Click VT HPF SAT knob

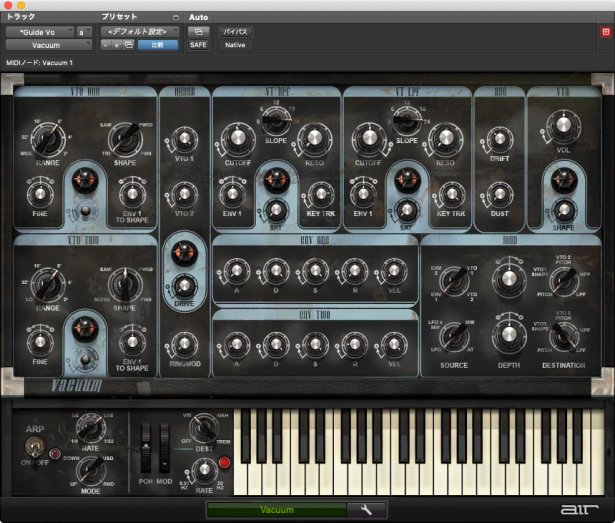tap(276, 210)
